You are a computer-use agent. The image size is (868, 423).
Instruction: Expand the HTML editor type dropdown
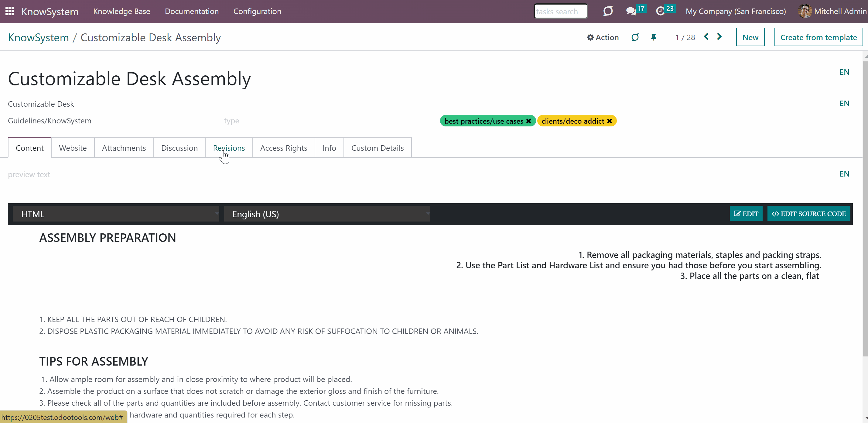click(116, 214)
